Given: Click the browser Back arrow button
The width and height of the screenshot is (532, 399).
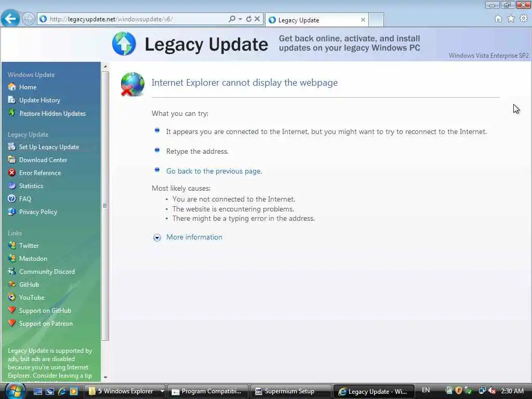Looking at the screenshot, I should (x=10, y=19).
